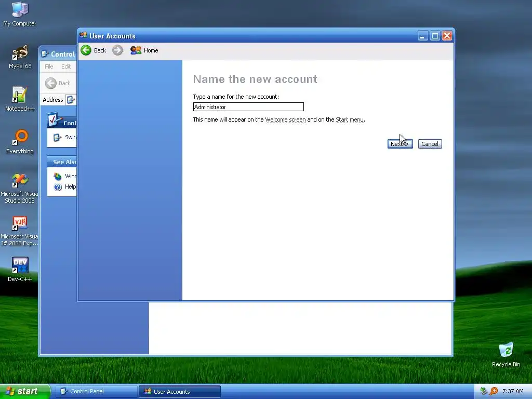532x399 pixels.
Task: Open Windows Update link in See Also
Action: point(65,176)
